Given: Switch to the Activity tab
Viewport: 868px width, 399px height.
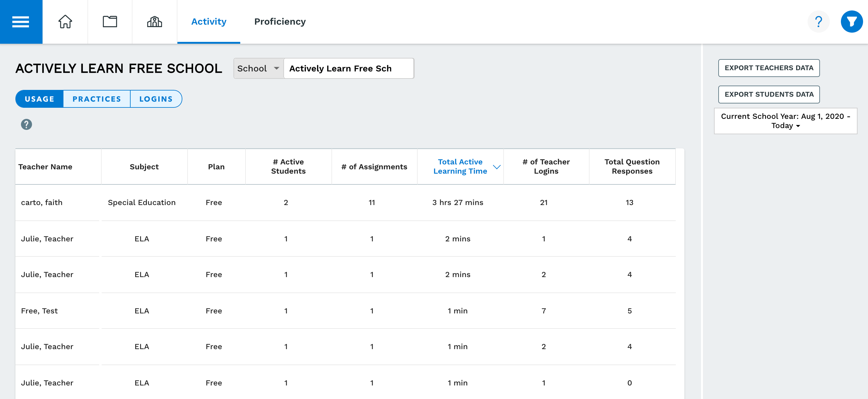Looking at the screenshot, I should [x=209, y=22].
